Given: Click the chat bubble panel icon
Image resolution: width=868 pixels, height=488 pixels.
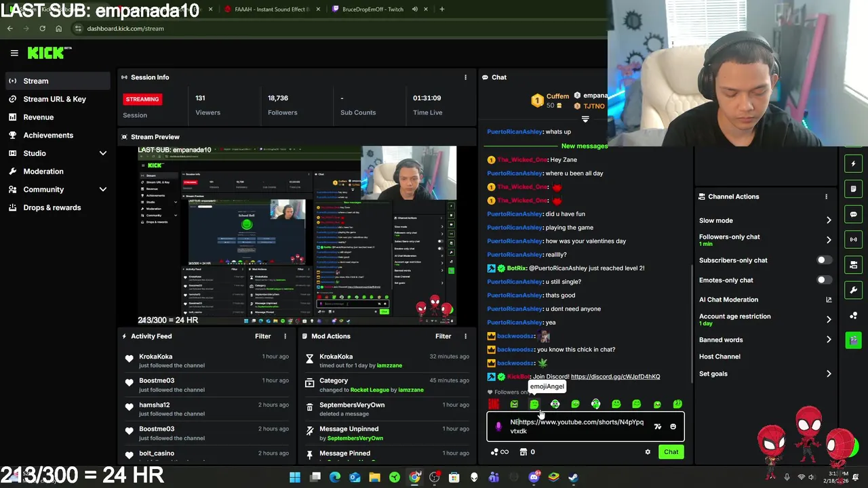Looking at the screenshot, I should [853, 214].
